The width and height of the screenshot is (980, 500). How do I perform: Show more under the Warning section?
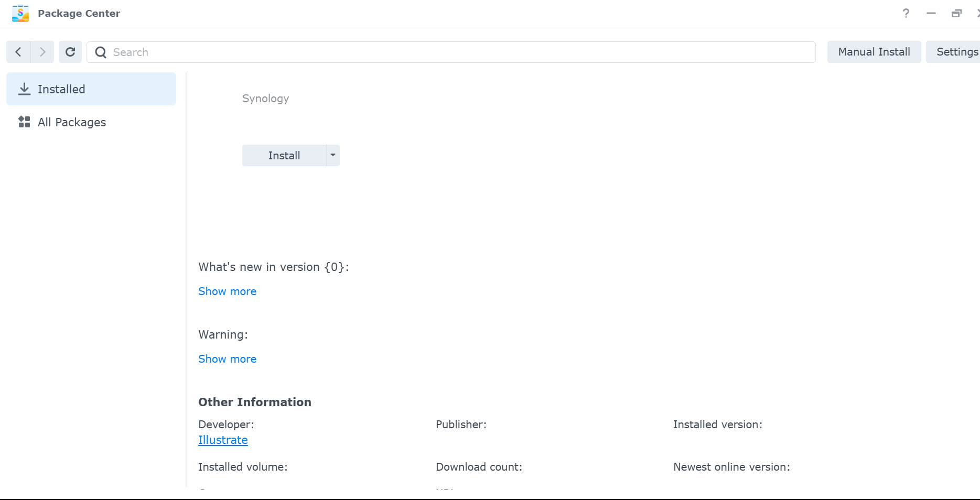(227, 359)
